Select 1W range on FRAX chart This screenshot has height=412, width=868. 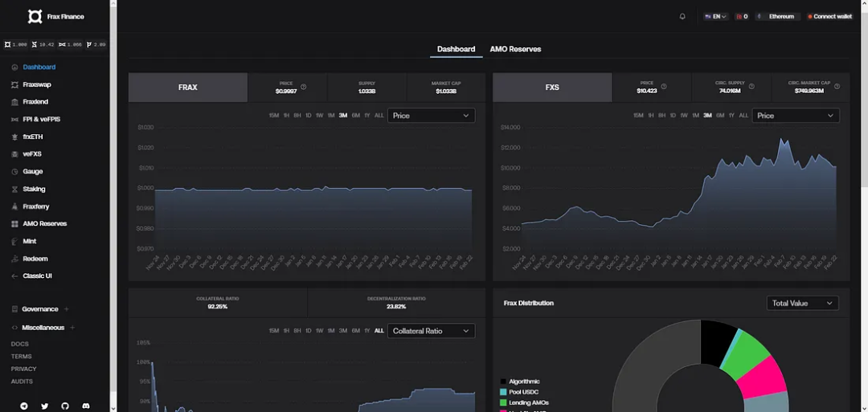point(319,116)
